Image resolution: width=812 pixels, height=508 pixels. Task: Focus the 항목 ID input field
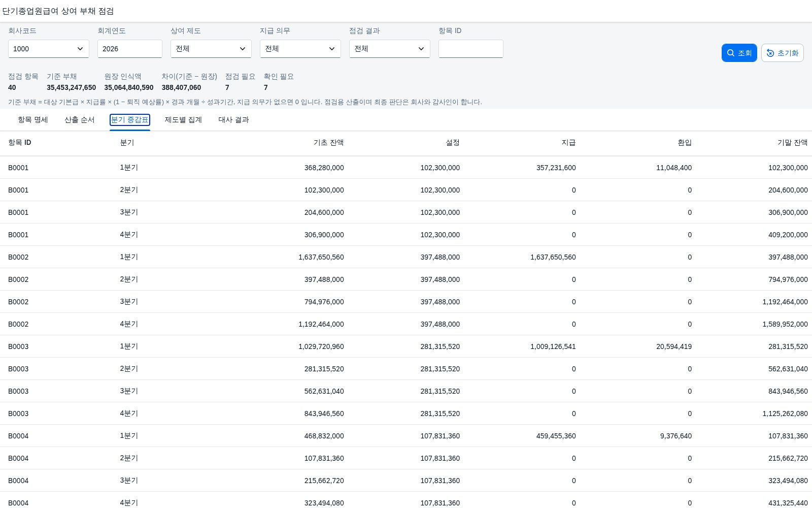coord(471,49)
